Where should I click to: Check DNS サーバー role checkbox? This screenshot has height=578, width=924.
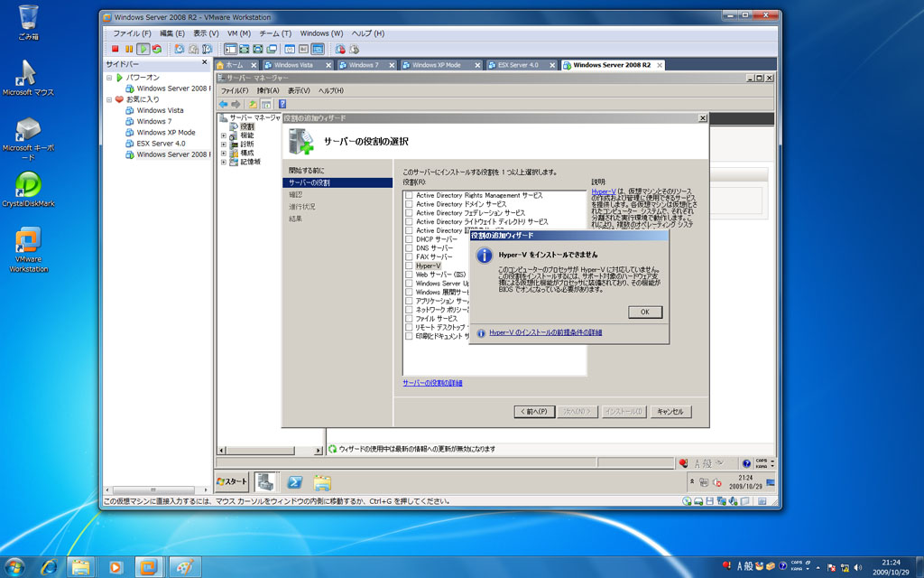409,248
